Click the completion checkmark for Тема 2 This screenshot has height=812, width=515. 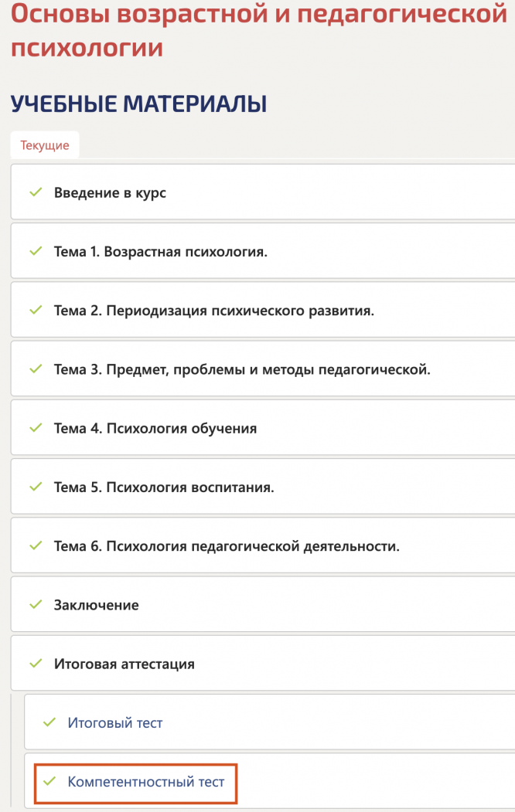(34, 311)
